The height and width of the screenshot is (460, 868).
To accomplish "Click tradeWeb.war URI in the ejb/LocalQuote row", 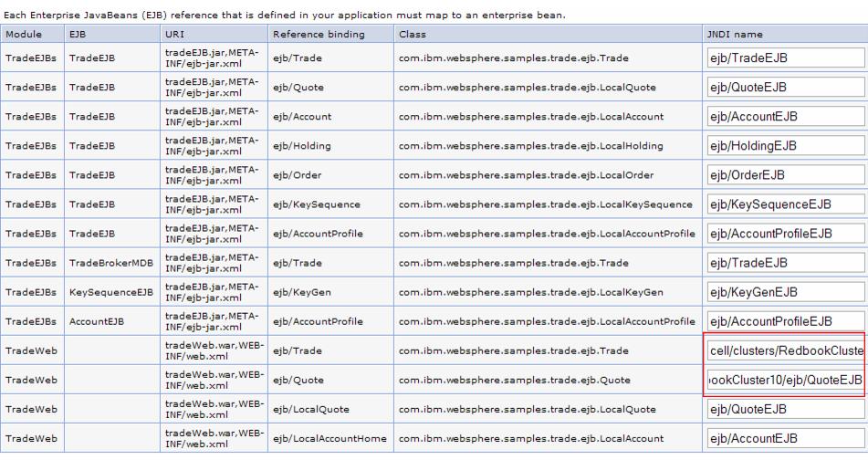I will [x=214, y=410].
